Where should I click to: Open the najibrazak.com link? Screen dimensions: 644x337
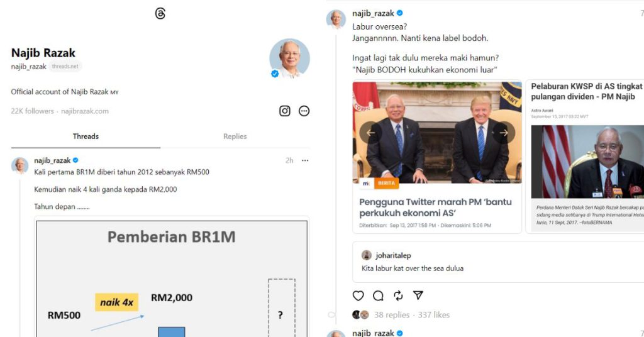85,111
